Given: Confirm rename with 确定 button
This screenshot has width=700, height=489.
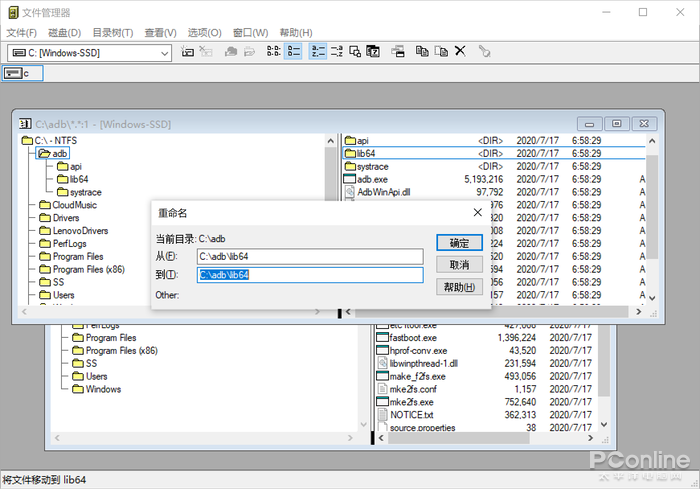Looking at the screenshot, I should coord(459,243).
